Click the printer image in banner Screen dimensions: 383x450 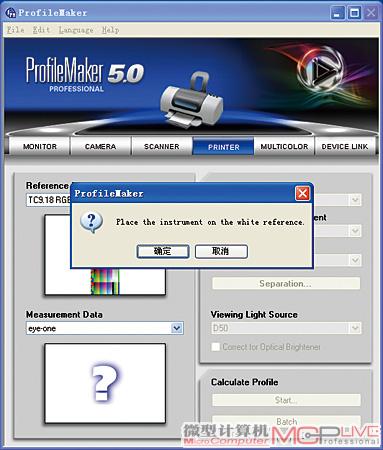[192, 100]
